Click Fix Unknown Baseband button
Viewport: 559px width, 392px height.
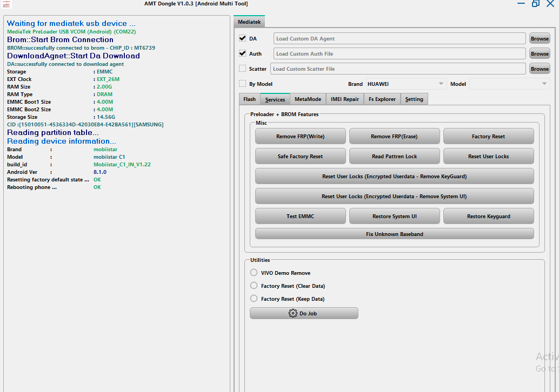pyautogui.click(x=394, y=234)
